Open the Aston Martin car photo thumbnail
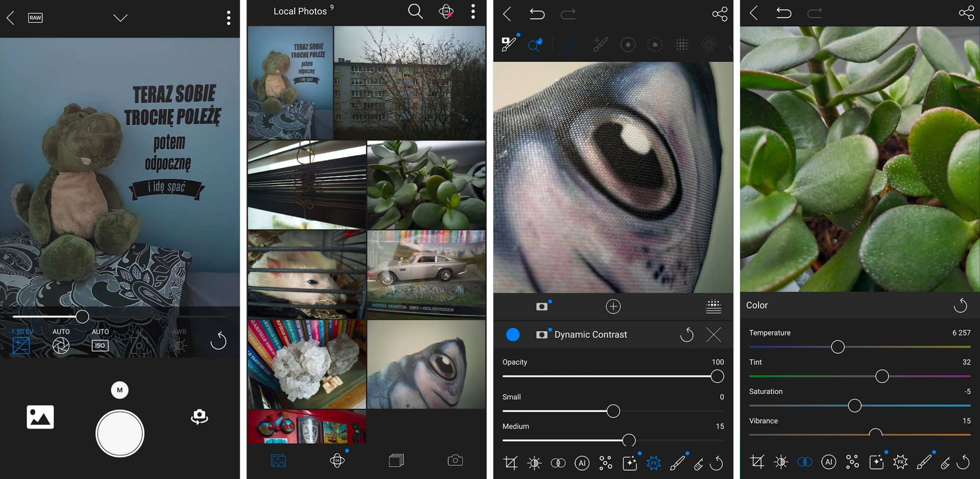This screenshot has width=980, height=479. coord(426,275)
